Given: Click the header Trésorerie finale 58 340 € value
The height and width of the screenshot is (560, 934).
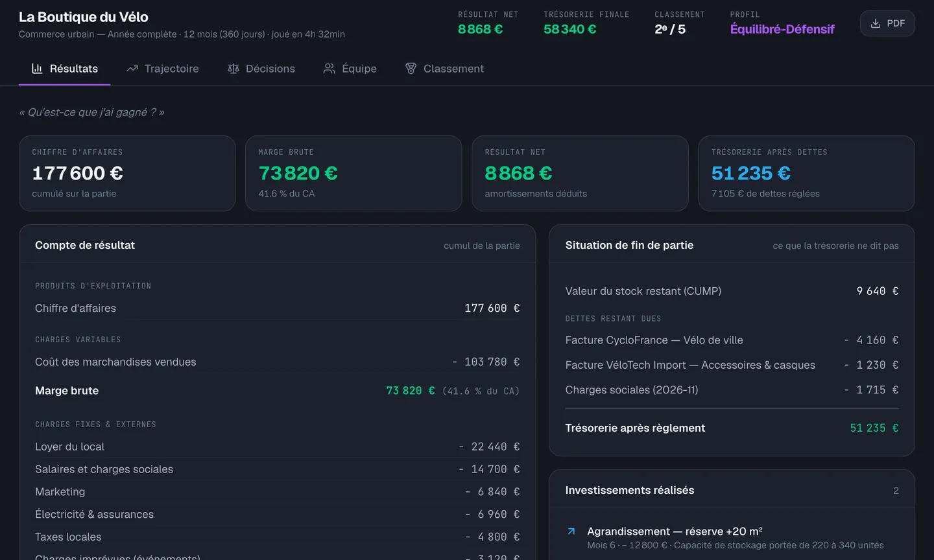Looking at the screenshot, I should pyautogui.click(x=570, y=29).
